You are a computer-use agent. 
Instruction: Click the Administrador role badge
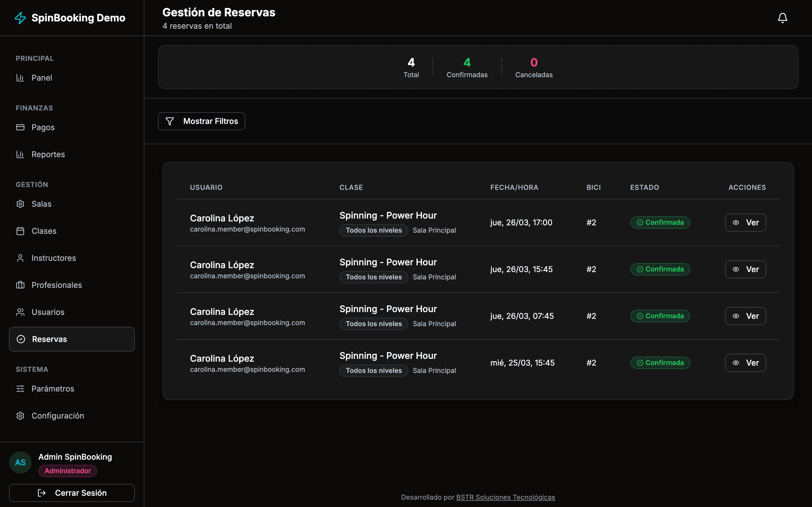67,471
